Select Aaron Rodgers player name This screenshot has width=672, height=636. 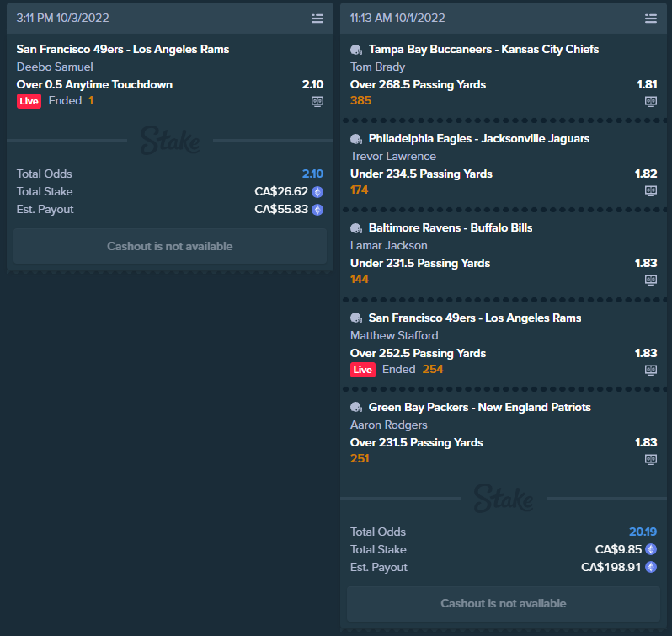pos(389,425)
